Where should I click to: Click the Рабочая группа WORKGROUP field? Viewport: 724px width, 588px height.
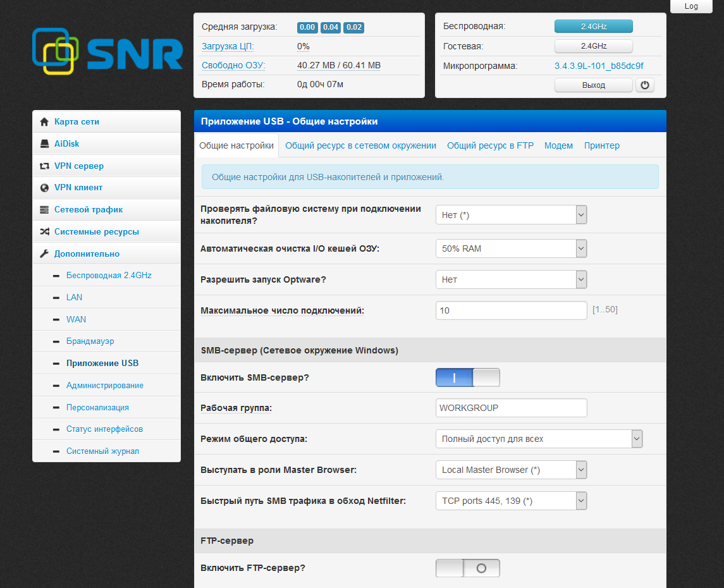click(511, 408)
